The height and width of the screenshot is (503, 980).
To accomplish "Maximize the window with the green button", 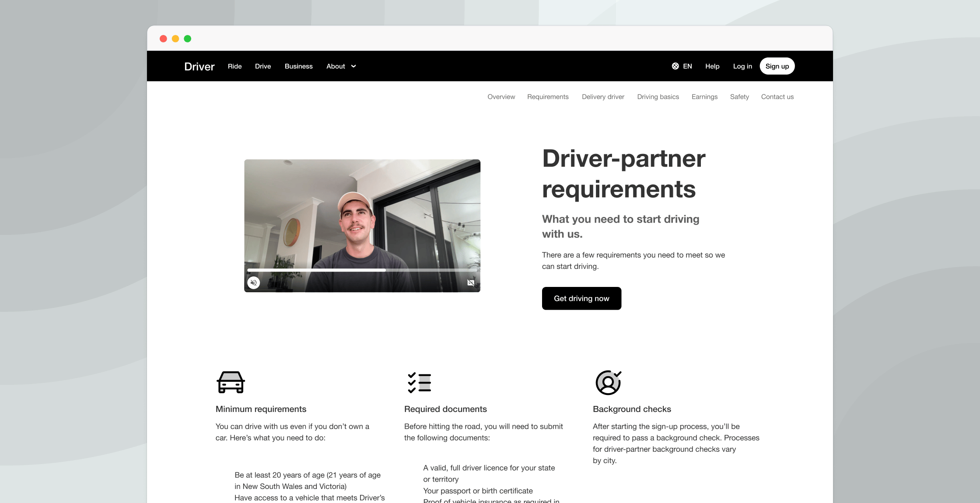I will (188, 38).
